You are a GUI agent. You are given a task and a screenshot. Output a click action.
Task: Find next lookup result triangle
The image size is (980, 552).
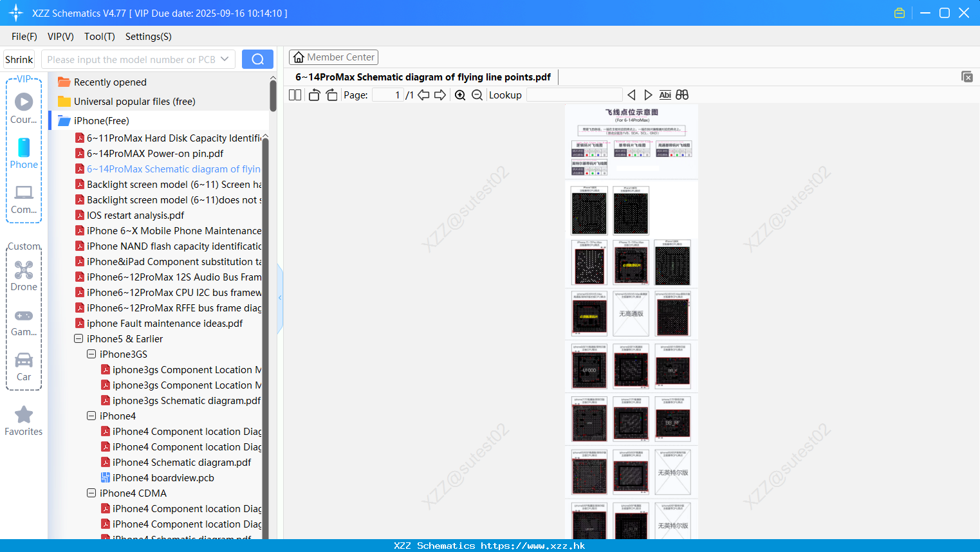[x=648, y=95]
